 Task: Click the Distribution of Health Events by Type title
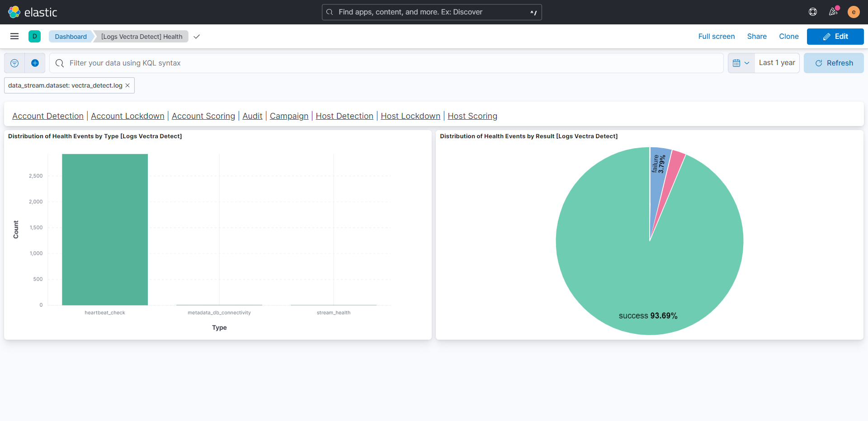click(x=95, y=136)
